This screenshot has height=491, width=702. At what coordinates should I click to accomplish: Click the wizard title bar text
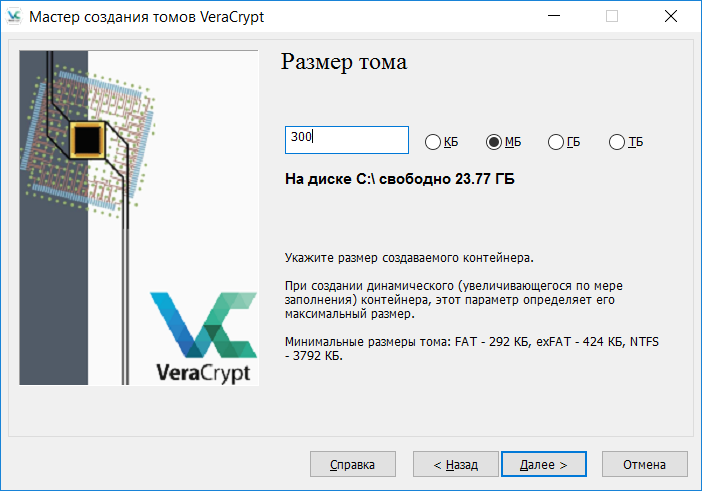(x=147, y=16)
